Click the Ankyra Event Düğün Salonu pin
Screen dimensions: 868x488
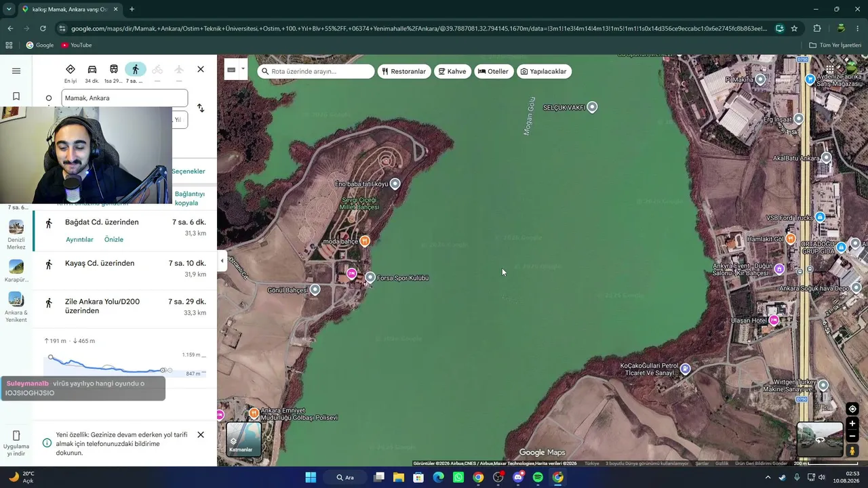click(779, 269)
